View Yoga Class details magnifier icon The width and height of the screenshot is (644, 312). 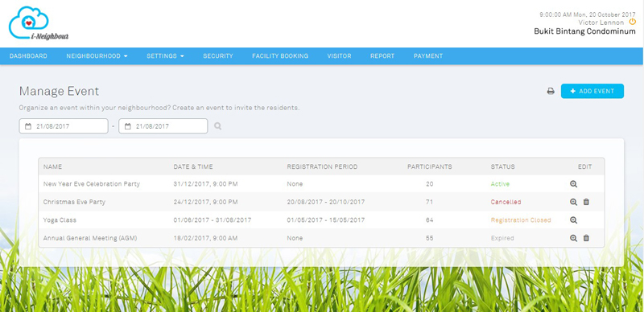573,220
